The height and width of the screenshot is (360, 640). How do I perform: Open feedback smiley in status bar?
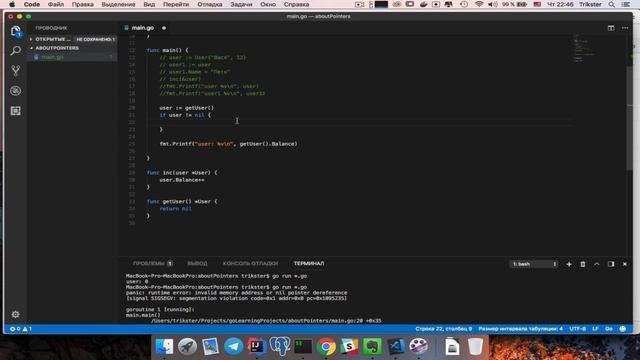coord(622,329)
